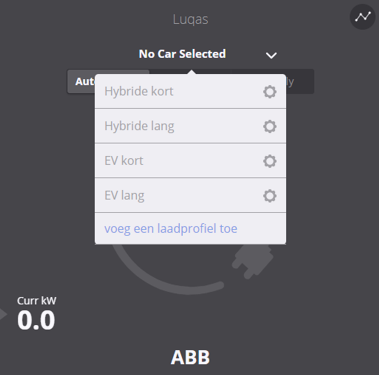Click the left-edge arrow beside Curr kW
Viewport: 379px width, 375px height.
[x=3, y=314]
